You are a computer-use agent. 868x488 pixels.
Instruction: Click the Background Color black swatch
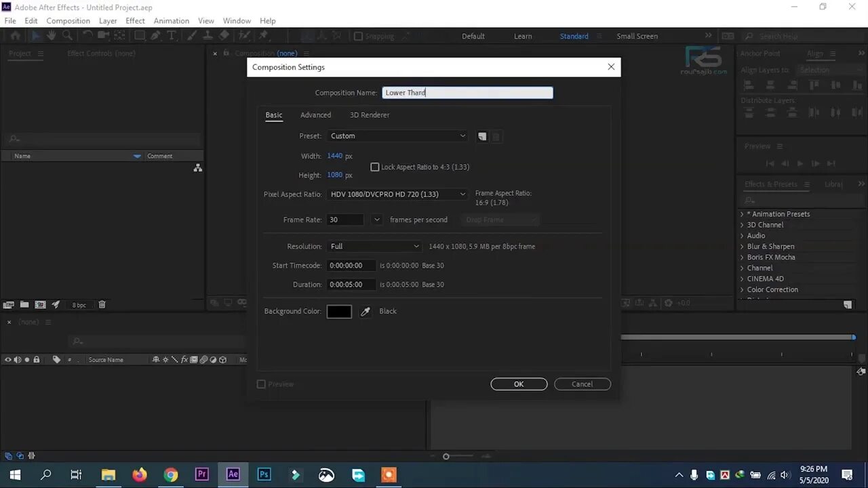(x=339, y=312)
